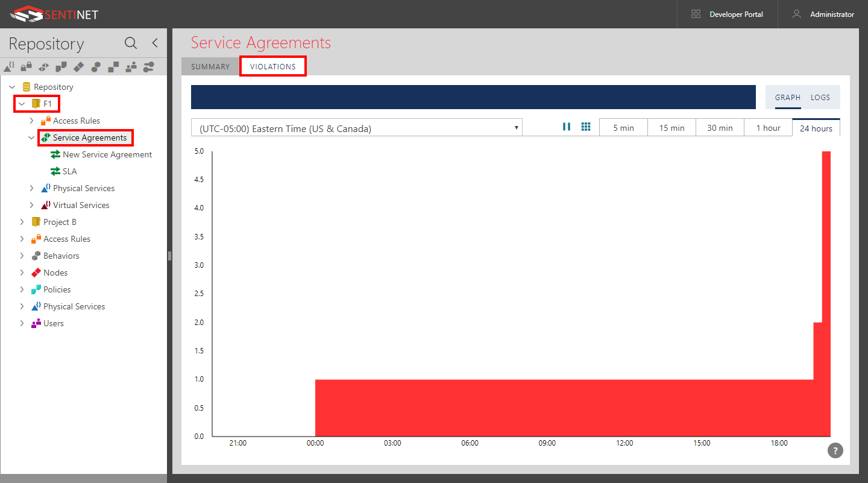Collapse the F1 folder
This screenshot has width=868, height=483.
pos(22,104)
